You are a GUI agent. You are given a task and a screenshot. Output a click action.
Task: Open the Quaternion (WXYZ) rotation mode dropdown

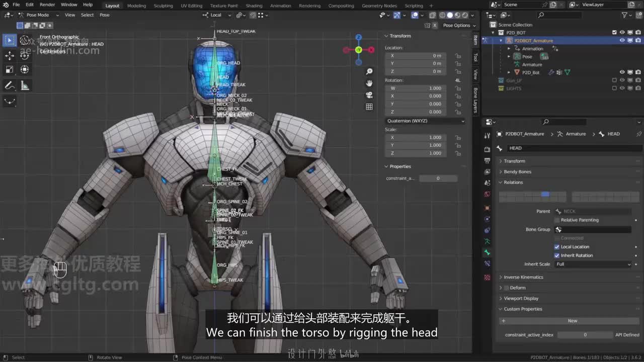coord(425,121)
